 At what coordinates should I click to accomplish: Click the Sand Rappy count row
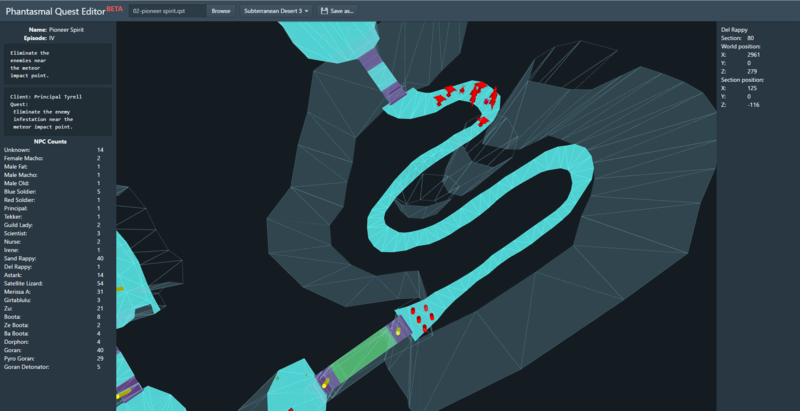point(54,259)
